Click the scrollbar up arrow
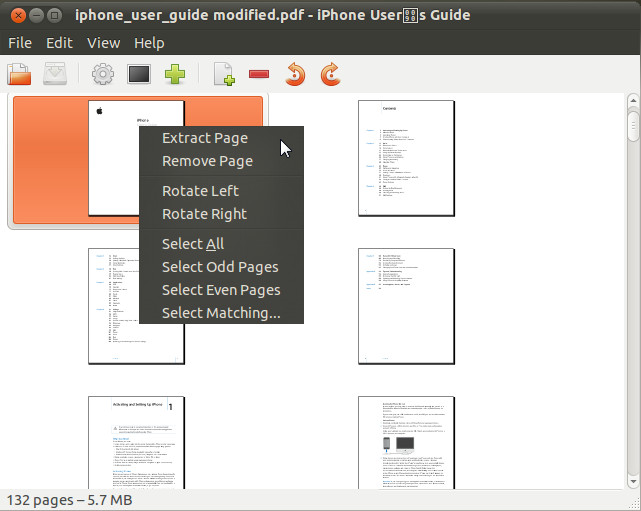 633,101
